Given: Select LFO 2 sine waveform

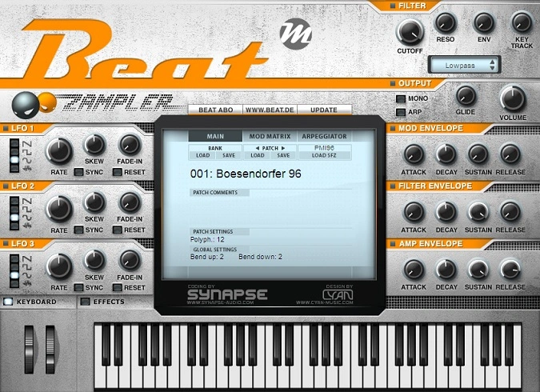Looking at the screenshot, I should click(14, 218).
